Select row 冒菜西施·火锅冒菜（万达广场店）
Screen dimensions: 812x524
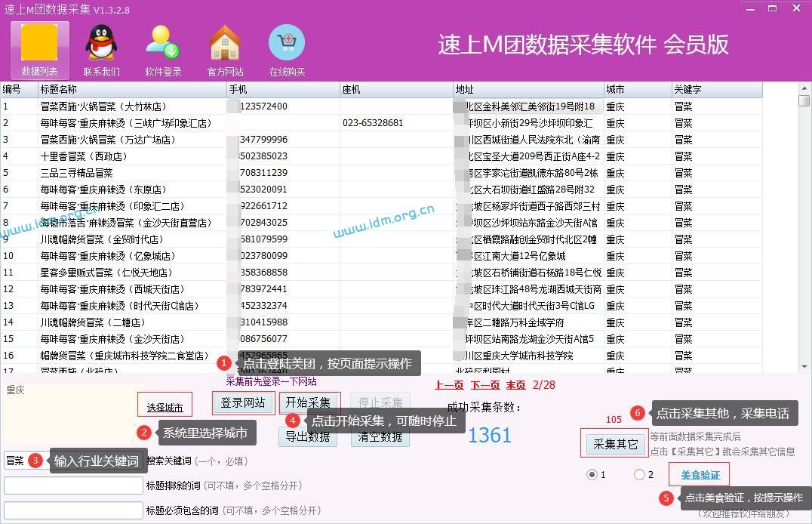(382, 140)
